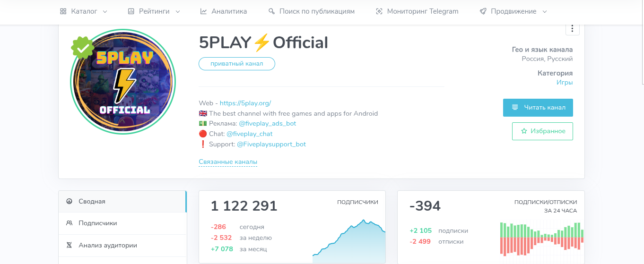This screenshot has width=644, height=264.
Task: Open Поиск по публикациям
Action: pyautogui.click(x=311, y=11)
